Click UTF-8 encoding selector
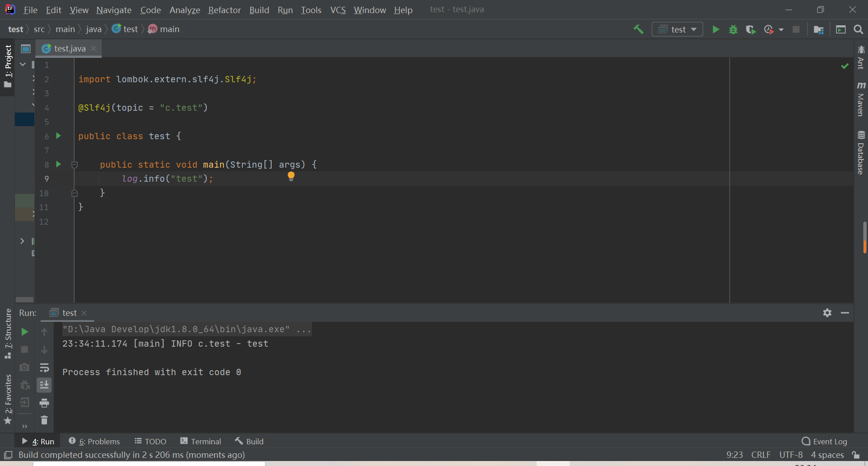 coord(791,455)
